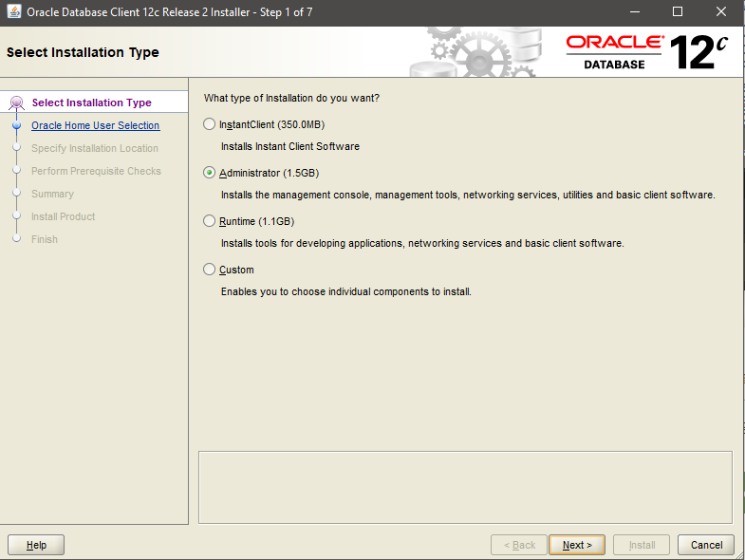This screenshot has height=560, width=745.
Task: Choose the Administrator (1.5GB) radio option
Action: 210,173
